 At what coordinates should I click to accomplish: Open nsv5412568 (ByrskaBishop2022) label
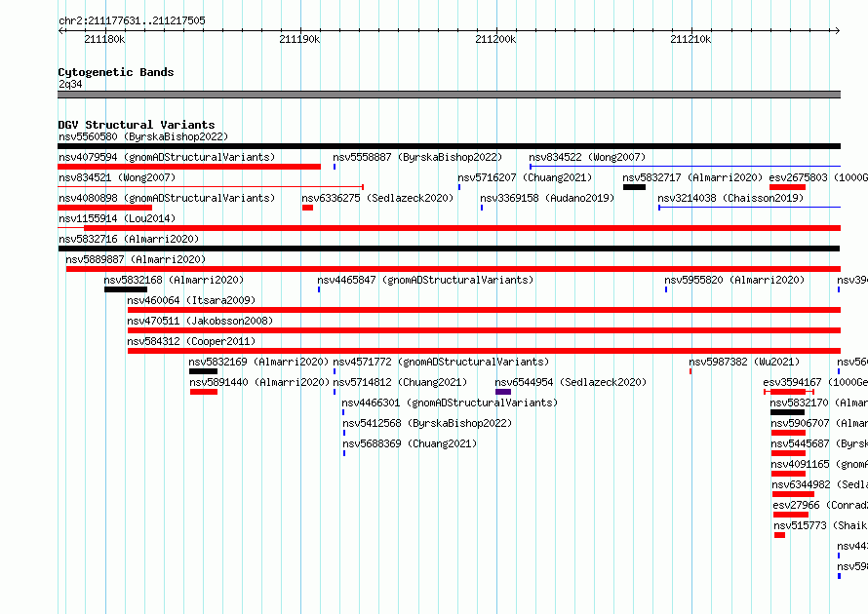pyautogui.click(x=427, y=423)
